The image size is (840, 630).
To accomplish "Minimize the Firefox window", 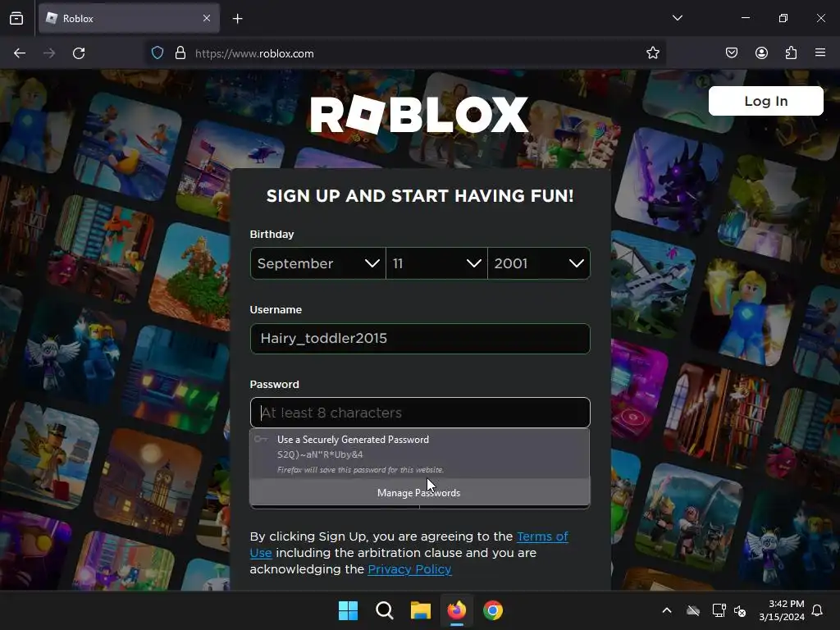I will (745, 18).
